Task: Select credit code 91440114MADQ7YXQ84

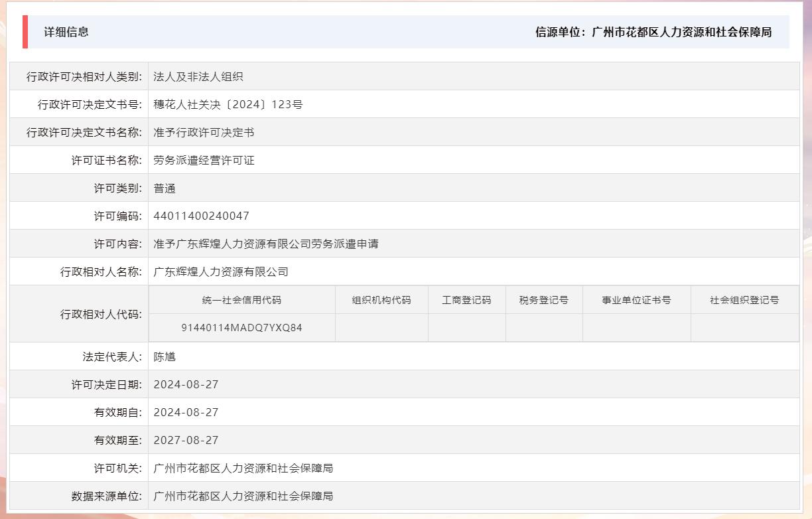Action: click(241, 328)
